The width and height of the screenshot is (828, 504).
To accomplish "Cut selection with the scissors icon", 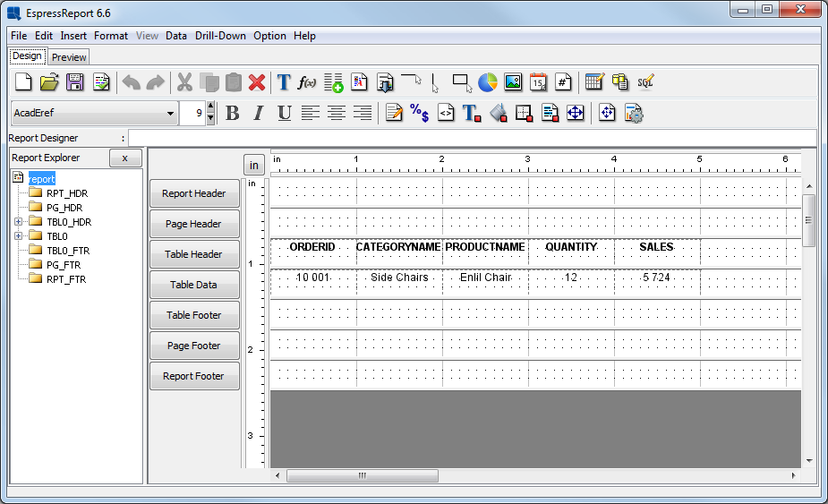I will coord(184,82).
